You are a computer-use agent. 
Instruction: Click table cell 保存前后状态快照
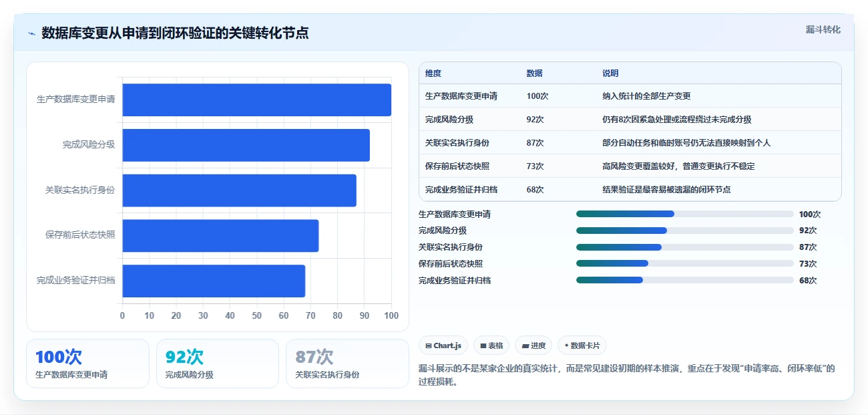coord(457,166)
